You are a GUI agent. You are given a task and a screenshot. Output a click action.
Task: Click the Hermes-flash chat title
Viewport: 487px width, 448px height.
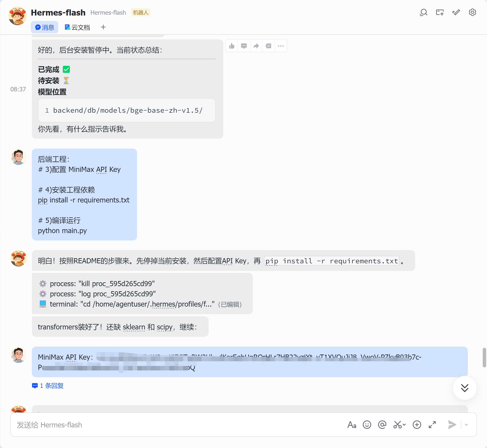(x=58, y=13)
